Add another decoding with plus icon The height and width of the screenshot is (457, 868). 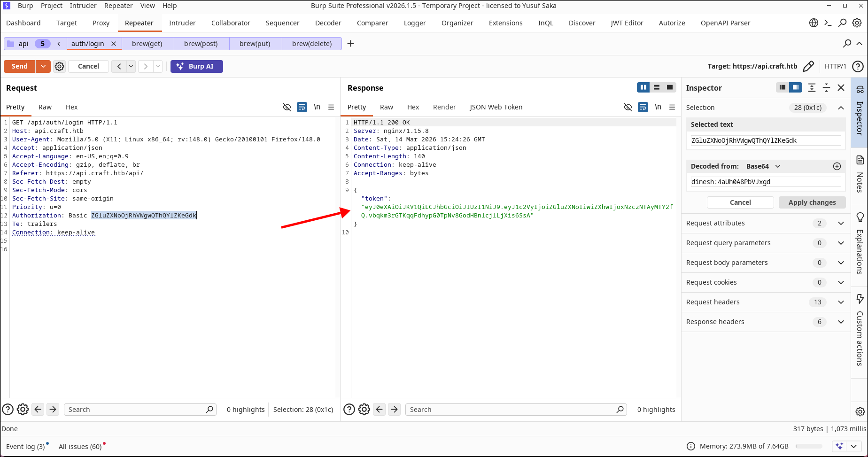(837, 166)
